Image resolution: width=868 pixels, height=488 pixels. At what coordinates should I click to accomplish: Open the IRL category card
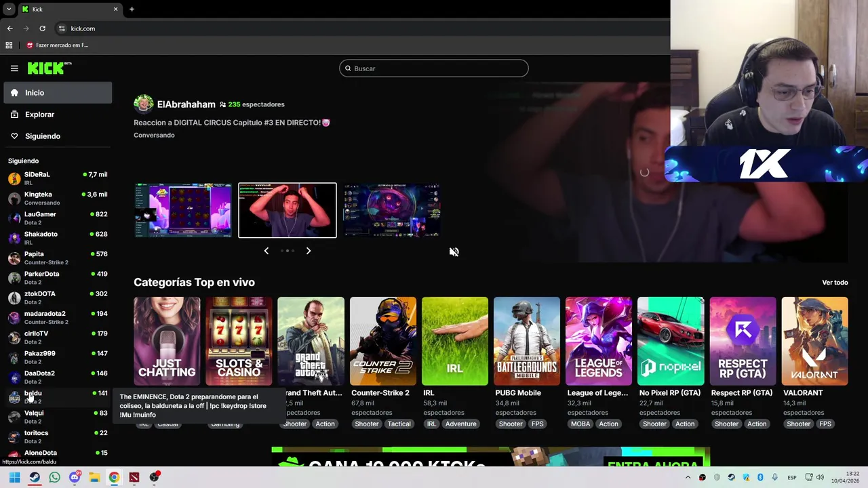[x=455, y=341]
